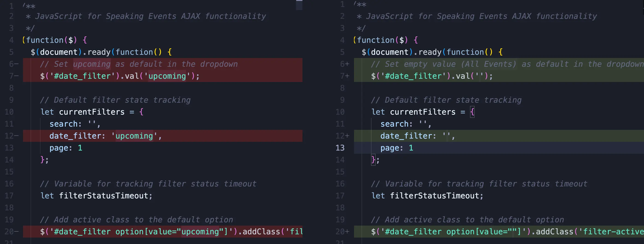Viewport: 644px width, 244px height.
Task: Click the word 'upcoming' in left pane line 6 comment
Action: tap(92, 64)
